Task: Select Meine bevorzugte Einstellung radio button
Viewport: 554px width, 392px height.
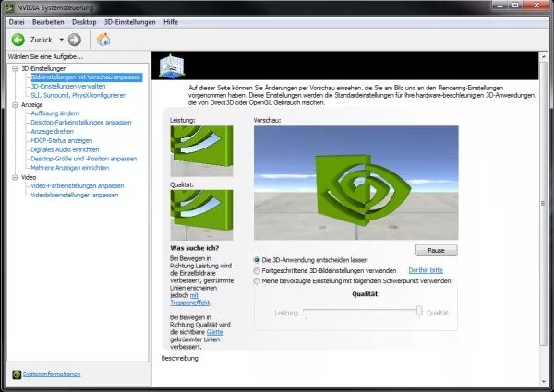Action: pos(257,281)
